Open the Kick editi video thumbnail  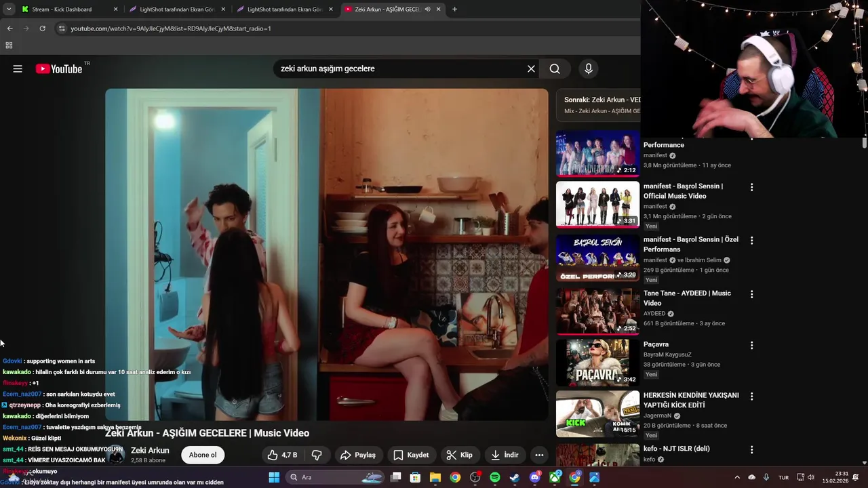pos(597,413)
